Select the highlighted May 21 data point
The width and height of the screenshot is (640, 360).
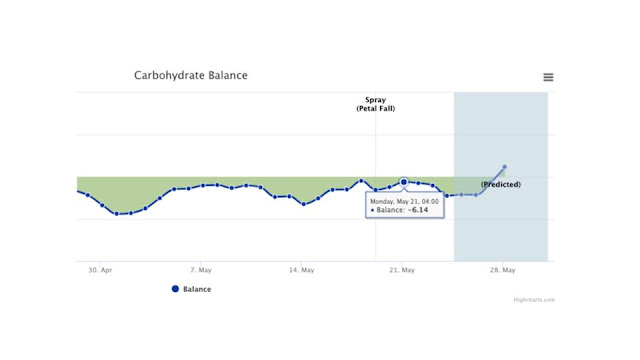click(404, 182)
